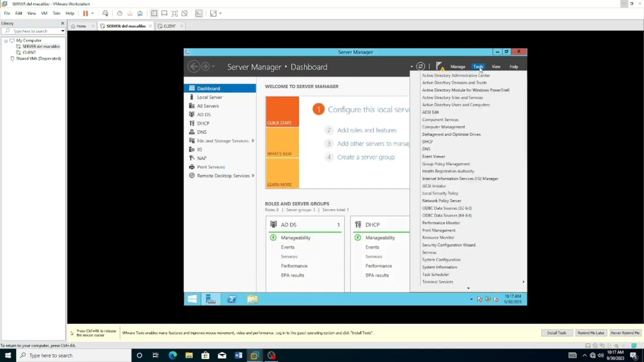Open the library search dropdown arrow
The image size is (644, 362).
point(62,31)
